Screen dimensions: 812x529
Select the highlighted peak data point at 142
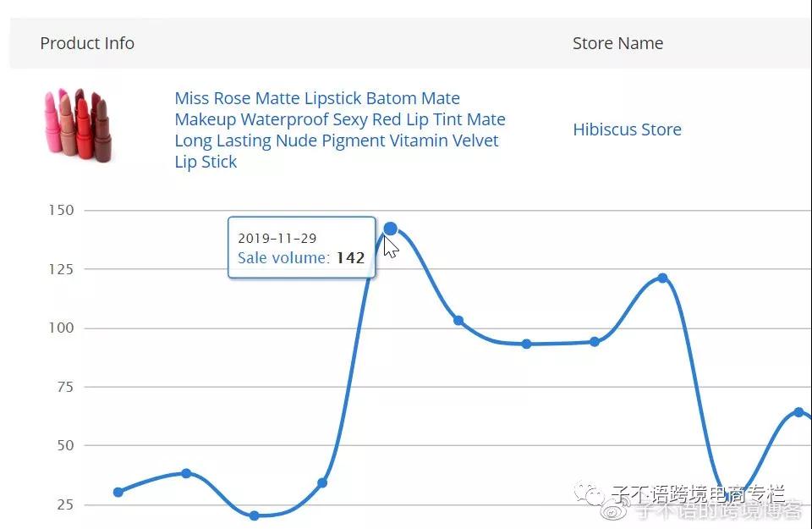coord(390,229)
